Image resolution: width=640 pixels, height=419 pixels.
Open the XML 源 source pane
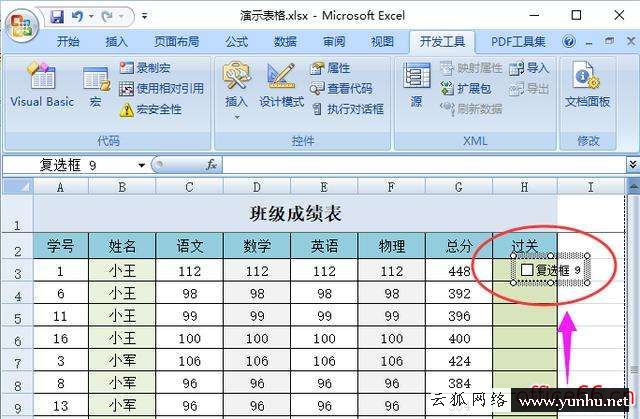[x=416, y=85]
